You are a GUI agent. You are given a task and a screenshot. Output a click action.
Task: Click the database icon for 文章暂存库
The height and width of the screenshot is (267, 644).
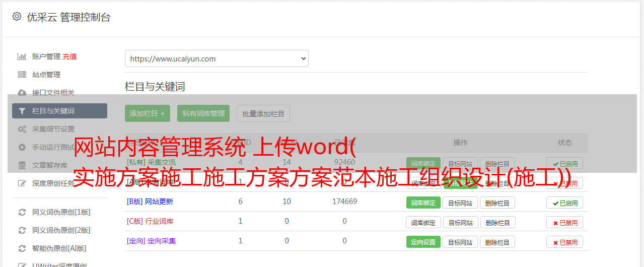22,165
